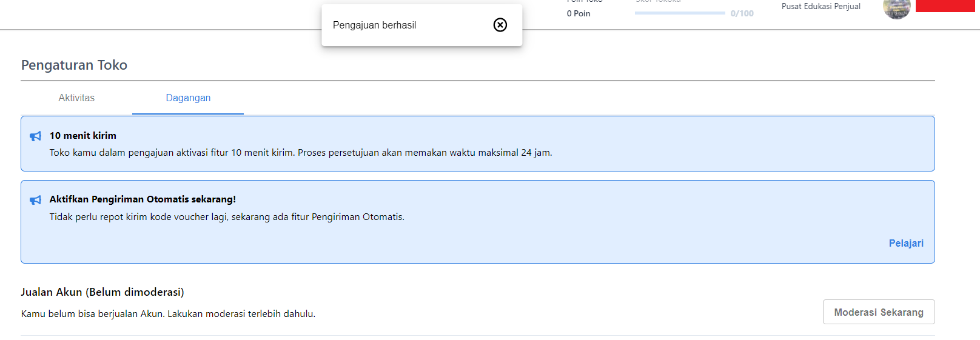Click the 0 Poin store points
The width and height of the screenshot is (980, 340).
[x=579, y=13]
